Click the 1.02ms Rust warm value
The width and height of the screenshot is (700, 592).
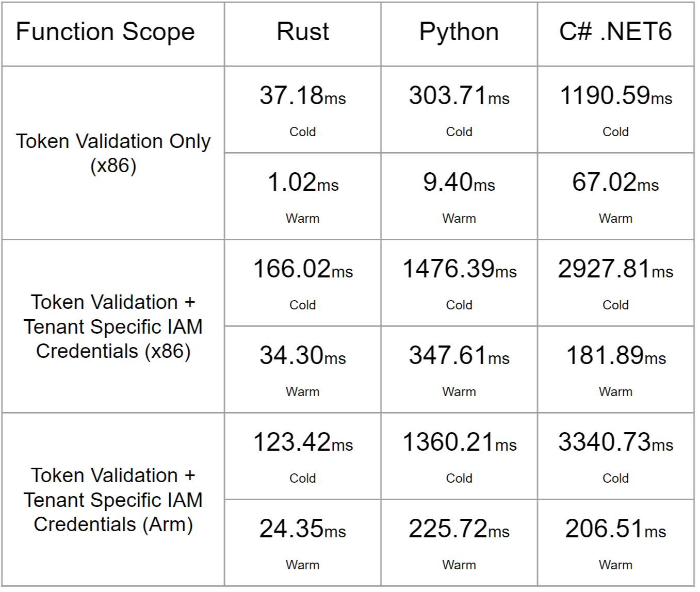coord(302,183)
